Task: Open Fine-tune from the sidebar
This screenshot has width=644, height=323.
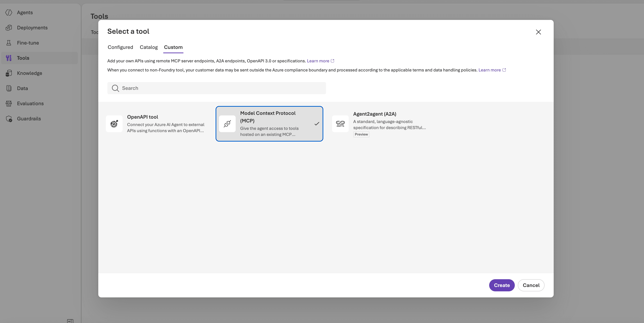Action: [x=39, y=43]
